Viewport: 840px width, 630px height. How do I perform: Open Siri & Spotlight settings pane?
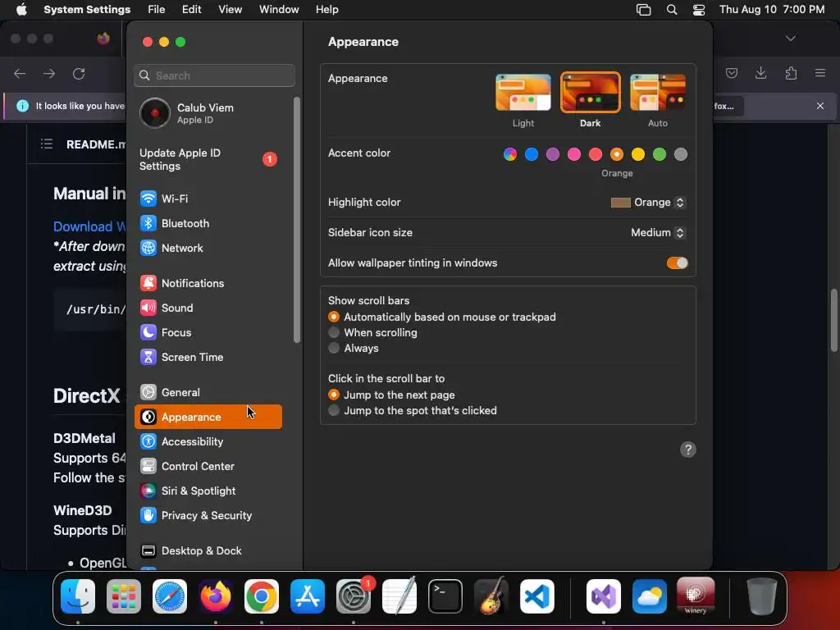(x=208, y=491)
